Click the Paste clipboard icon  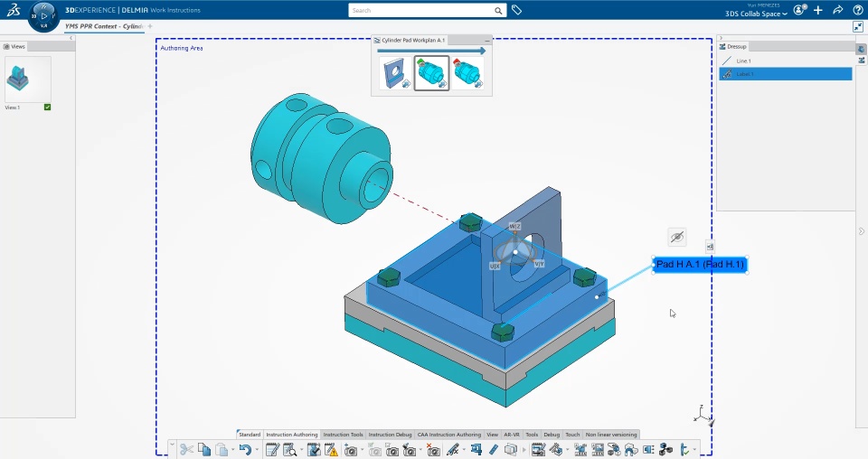(222, 450)
